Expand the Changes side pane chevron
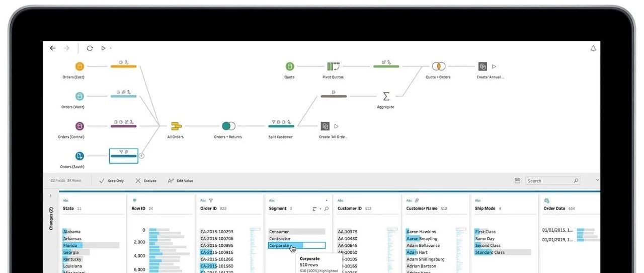Viewport: 644px width, 273px height. [x=50, y=196]
